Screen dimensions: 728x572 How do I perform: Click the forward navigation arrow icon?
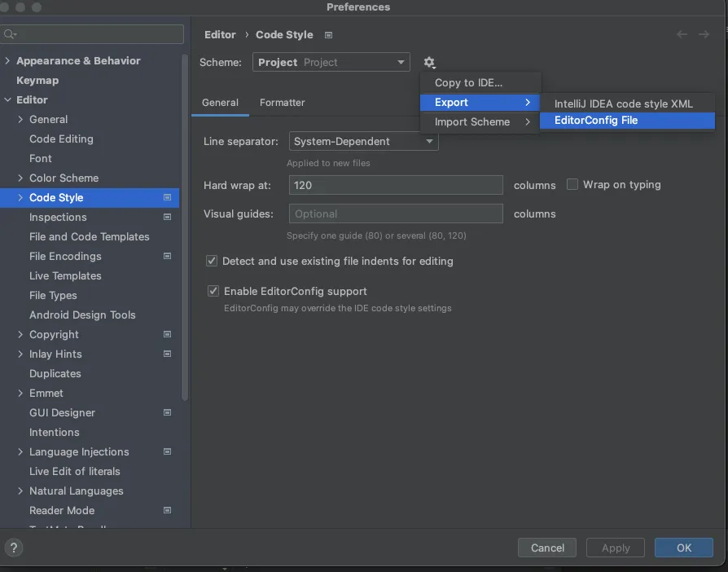click(x=704, y=35)
